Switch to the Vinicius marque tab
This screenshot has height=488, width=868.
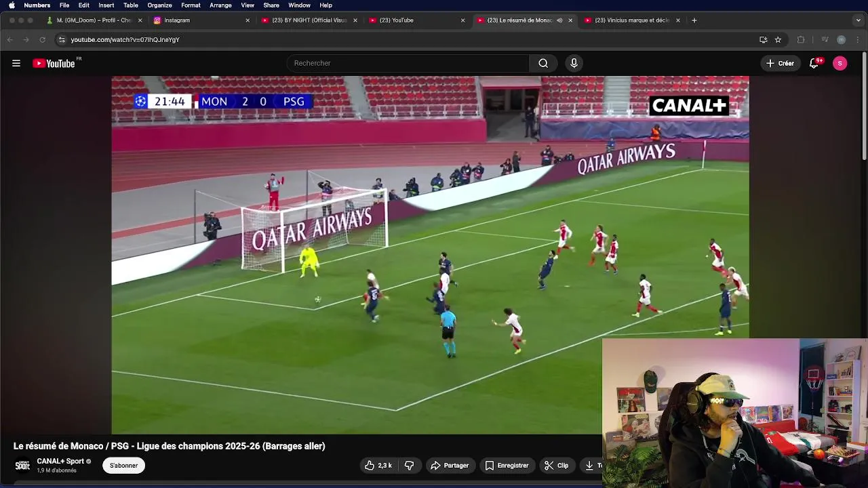coord(631,20)
